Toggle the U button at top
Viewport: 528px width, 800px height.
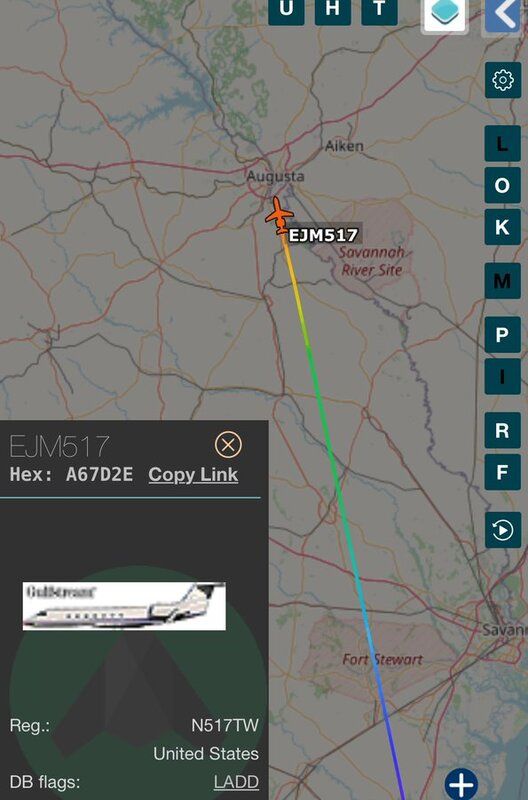(286, 10)
